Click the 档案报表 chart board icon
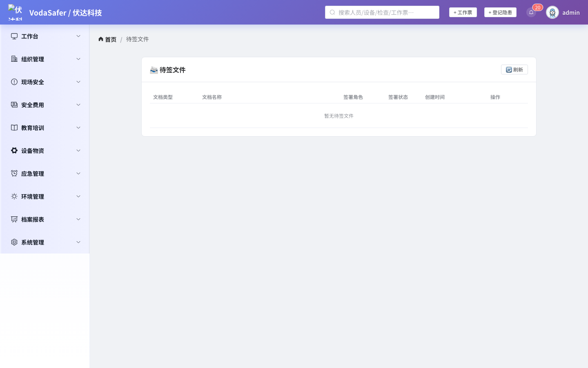 click(x=14, y=219)
